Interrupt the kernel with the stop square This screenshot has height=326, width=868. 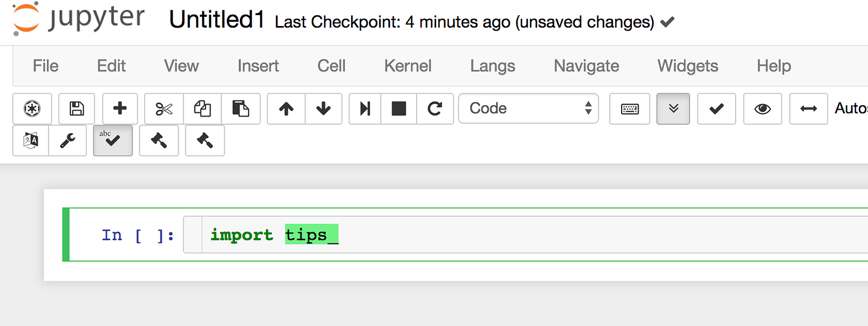[399, 109]
